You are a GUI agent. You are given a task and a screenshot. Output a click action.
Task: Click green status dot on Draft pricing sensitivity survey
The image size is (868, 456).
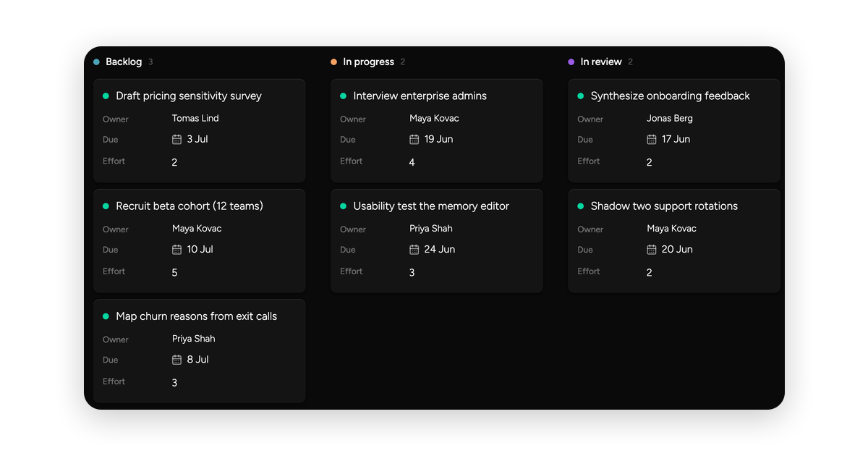coord(106,96)
